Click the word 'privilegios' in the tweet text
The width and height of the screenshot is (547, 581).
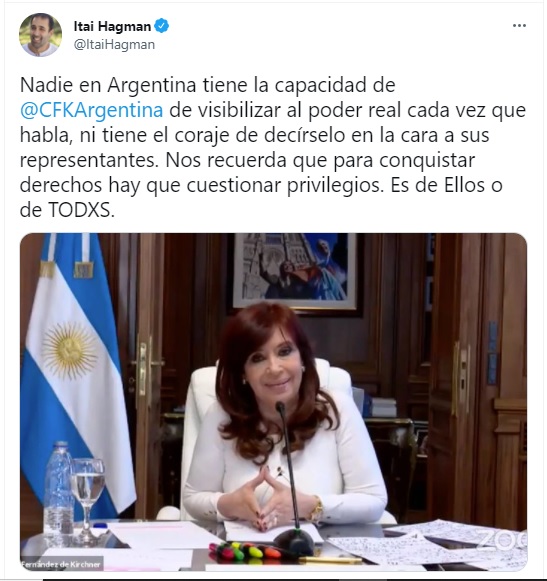coord(335,186)
